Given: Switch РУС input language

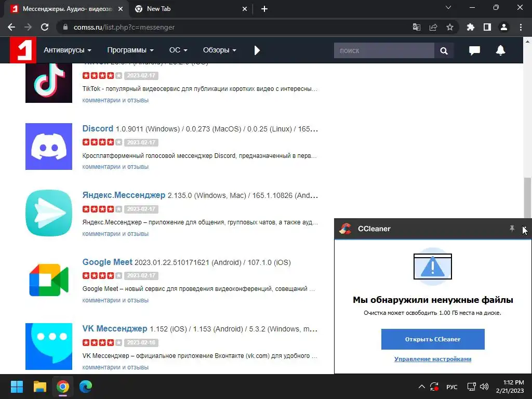Looking at the screenshot, I should pos(451,387).
